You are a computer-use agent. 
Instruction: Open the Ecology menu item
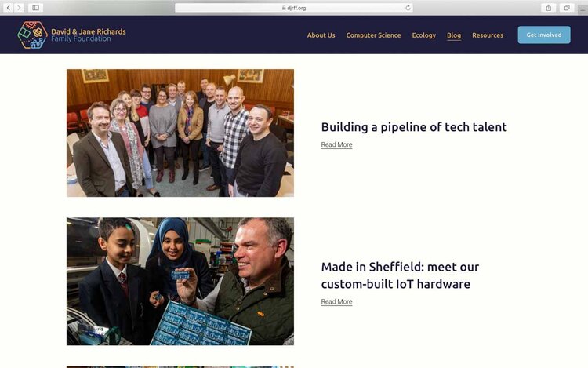423,35
